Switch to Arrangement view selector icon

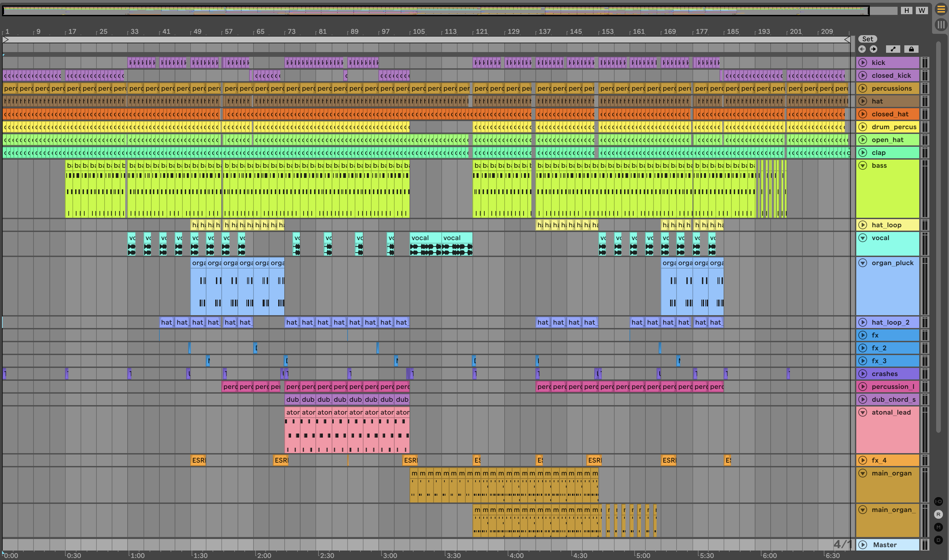(x=941, y=10)
